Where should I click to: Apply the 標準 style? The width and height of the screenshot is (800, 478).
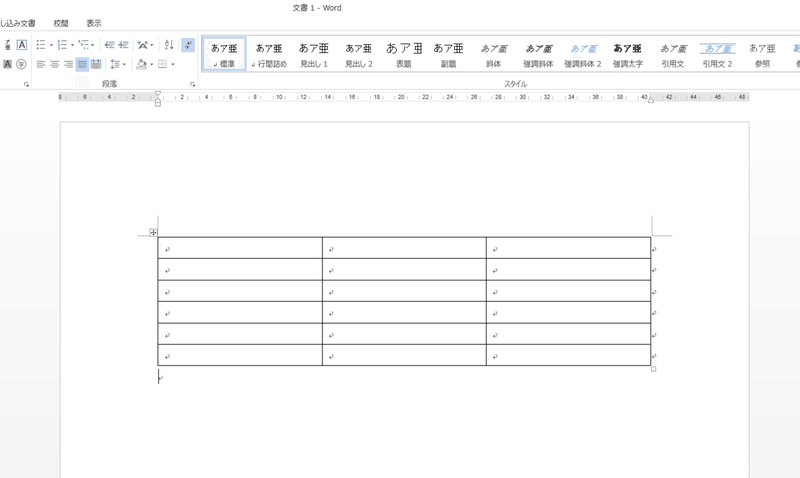pos(224,54)
